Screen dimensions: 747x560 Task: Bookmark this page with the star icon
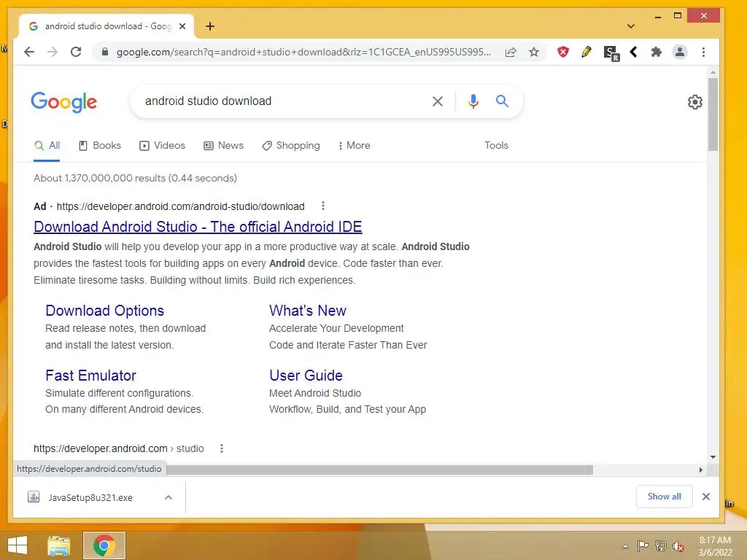534,52
